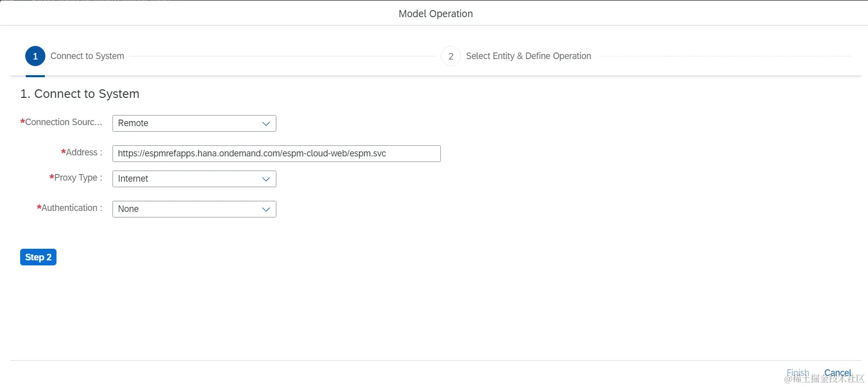Click the Connection Source field label
The width and height of the screenshot is (868, 387).
click(x=63, y=122)
